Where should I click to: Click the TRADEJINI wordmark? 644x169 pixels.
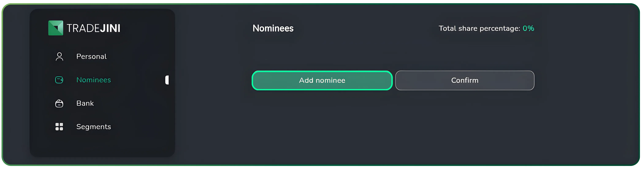(x=93, y=28)
